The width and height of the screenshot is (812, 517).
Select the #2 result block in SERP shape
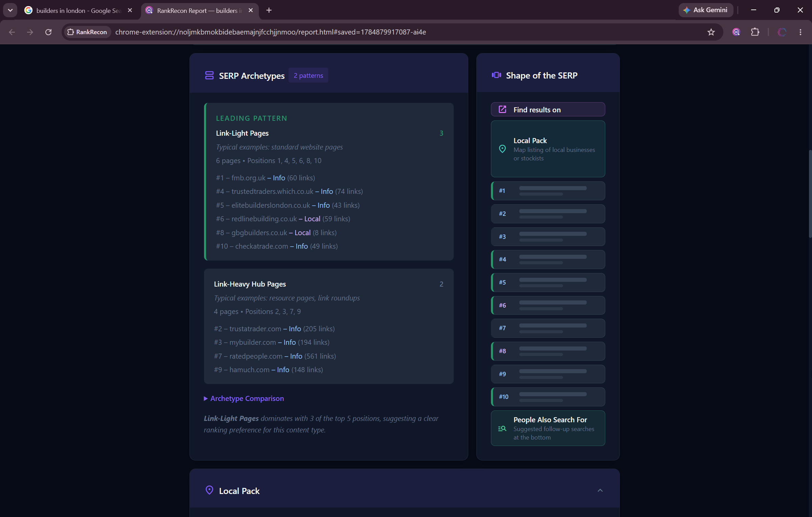click(548, 214)
